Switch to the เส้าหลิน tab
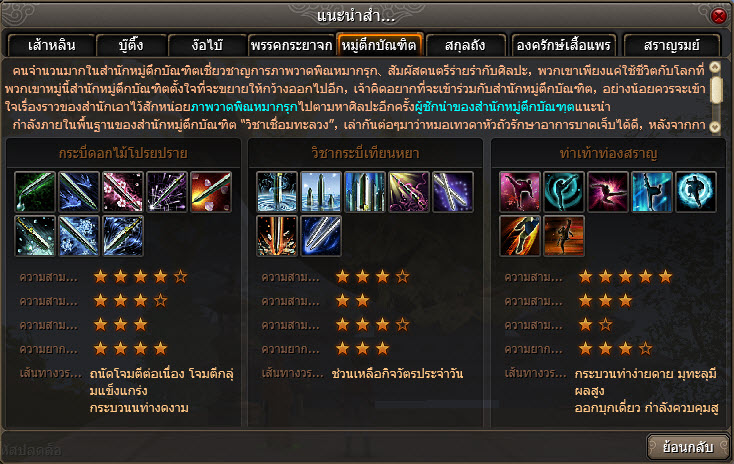The width and height of the screenshot is (734, 464). pos(51,45)
